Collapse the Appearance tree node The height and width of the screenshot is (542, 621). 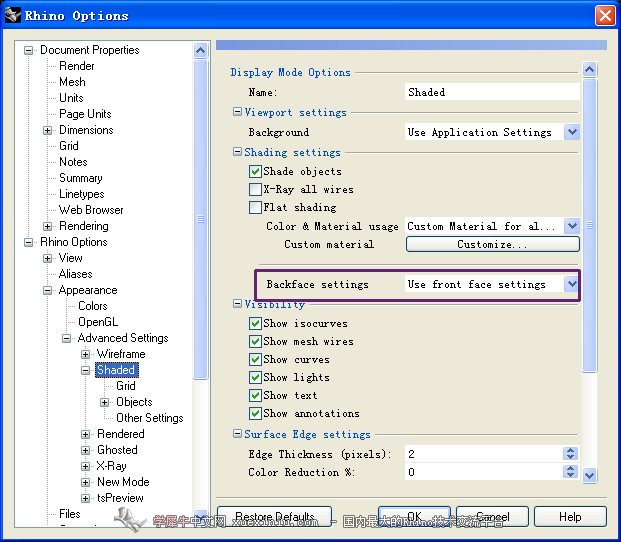point(47,291)
